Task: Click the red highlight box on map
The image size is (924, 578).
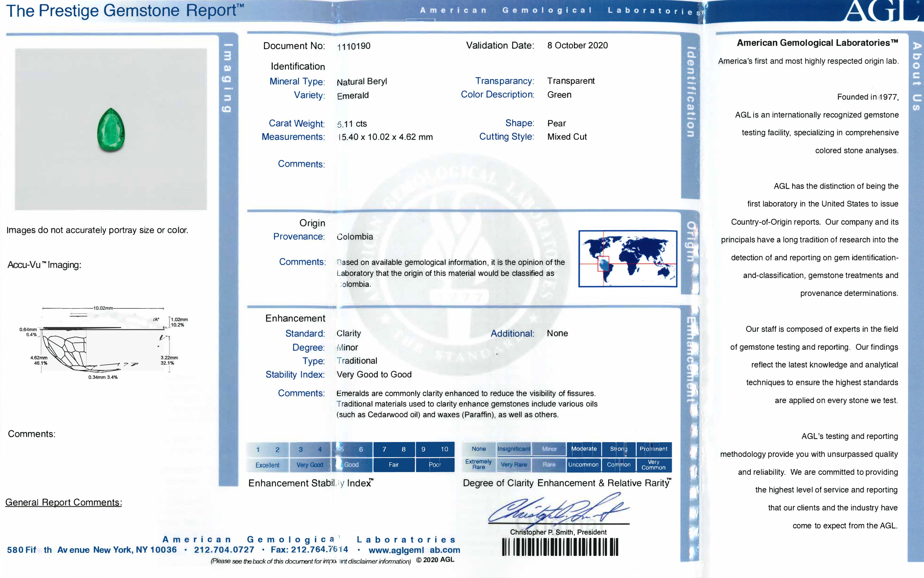Action: tap(603, 263)
